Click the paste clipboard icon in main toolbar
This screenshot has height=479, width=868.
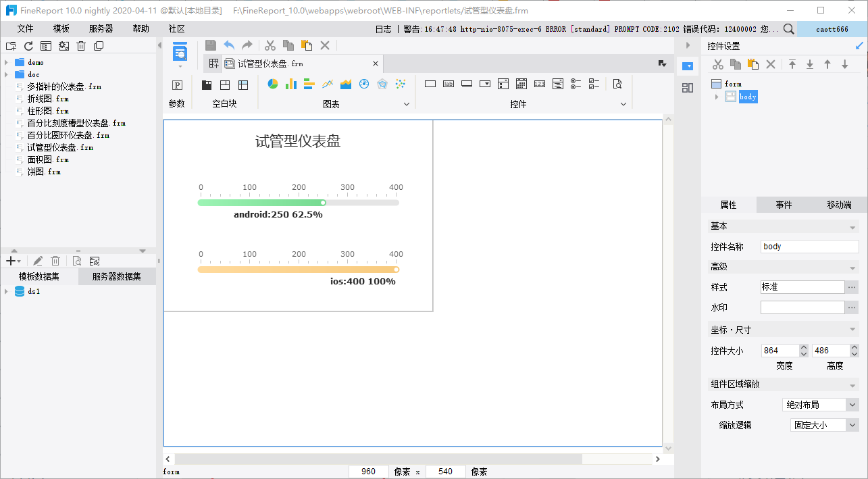(306, 45)
